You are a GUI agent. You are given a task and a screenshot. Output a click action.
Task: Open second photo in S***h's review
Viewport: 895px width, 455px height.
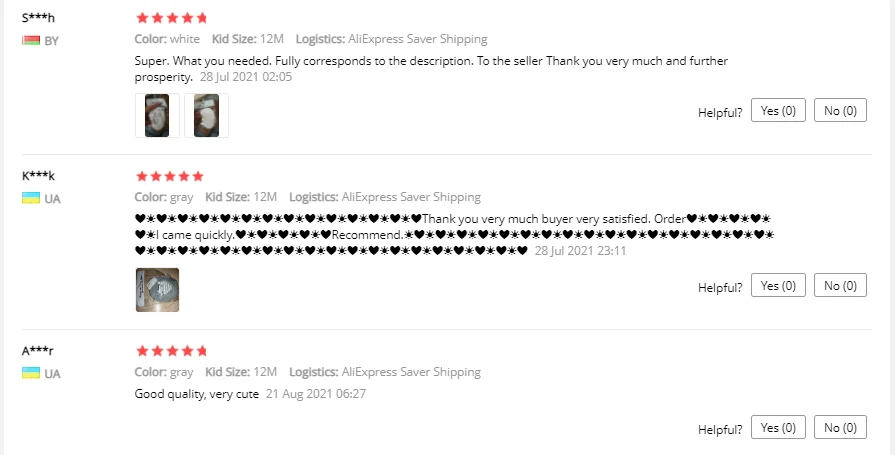(x=206, y=115)
